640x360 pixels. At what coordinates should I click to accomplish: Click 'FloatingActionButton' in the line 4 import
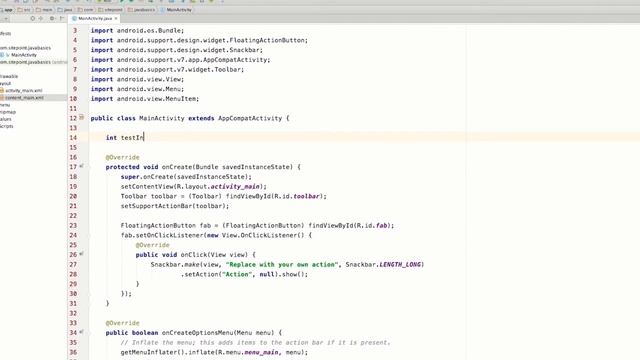click(x=267, y=40)
